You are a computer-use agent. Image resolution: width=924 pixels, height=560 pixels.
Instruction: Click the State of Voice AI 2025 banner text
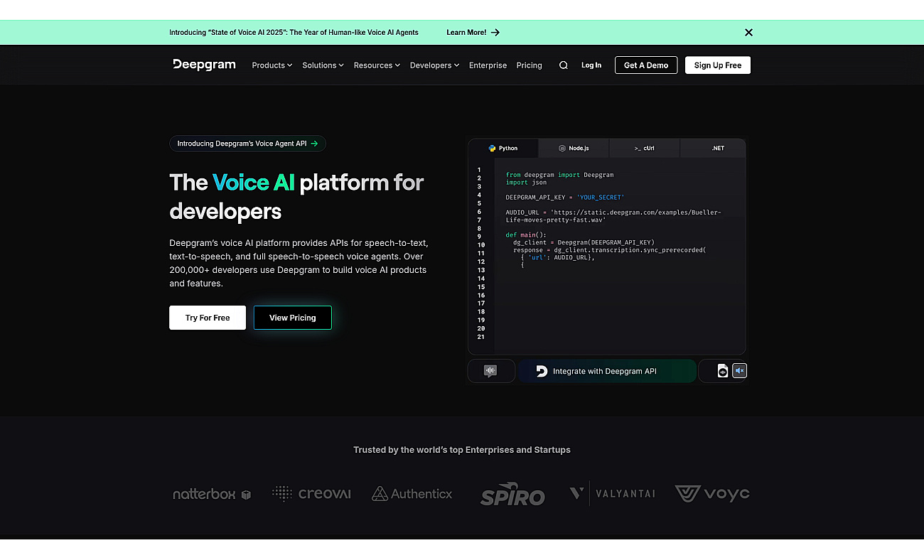(x=294, y=32)
